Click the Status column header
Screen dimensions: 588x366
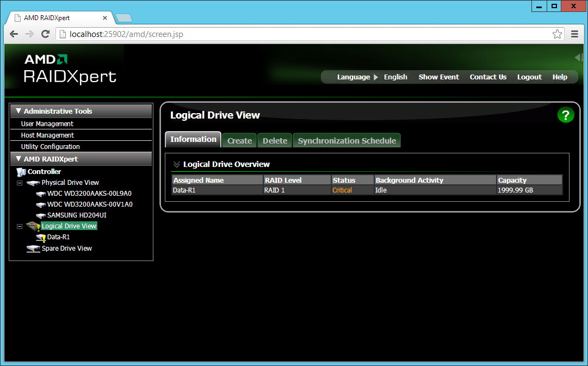coord(352,181)
